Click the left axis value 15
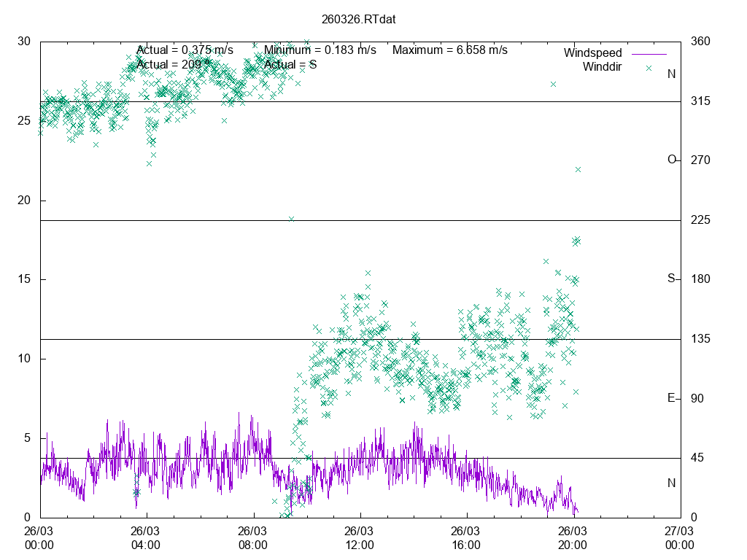Image resolution: width=747 pixels, height=560 pixels. (x=24, y=279)
